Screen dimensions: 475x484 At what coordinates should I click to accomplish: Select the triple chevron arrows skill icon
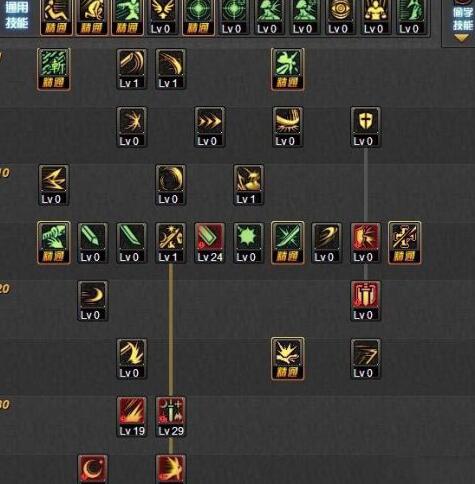(x=209, y=127)
